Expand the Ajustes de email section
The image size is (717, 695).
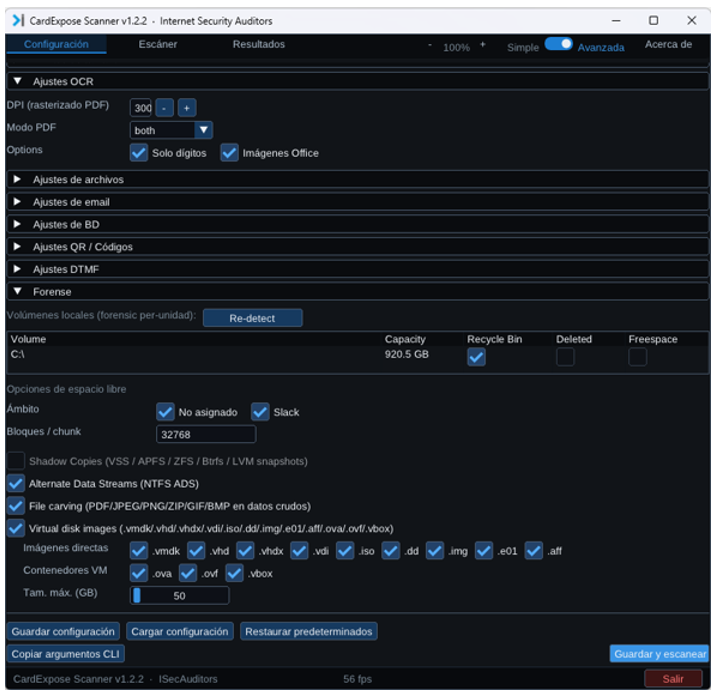358,202
